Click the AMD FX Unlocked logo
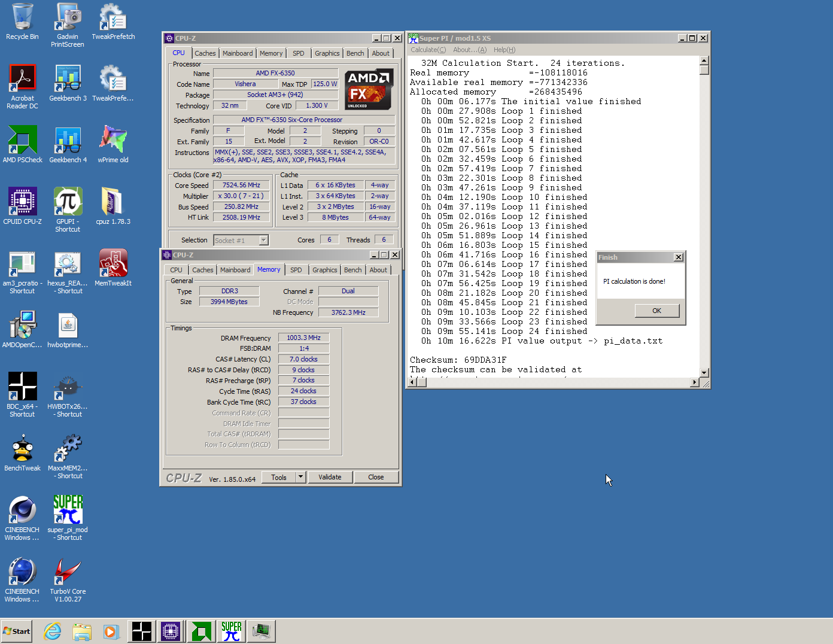 [x=369, y=90]
